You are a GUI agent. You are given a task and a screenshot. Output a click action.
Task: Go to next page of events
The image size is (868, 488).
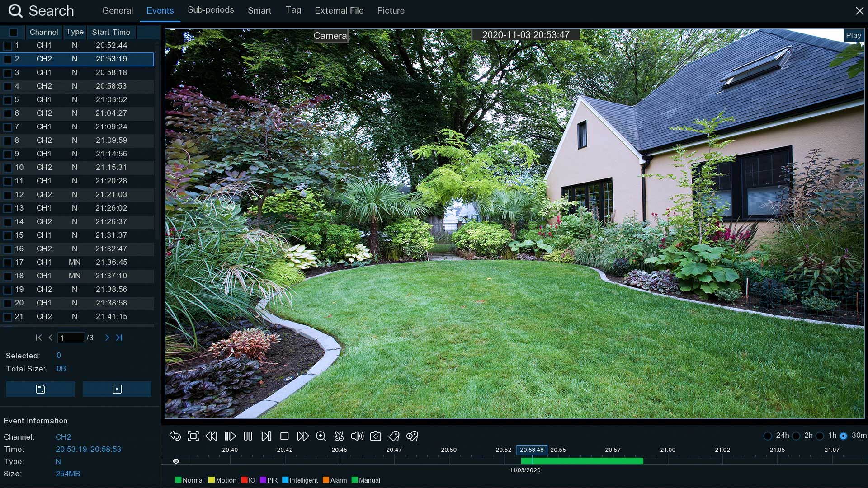107,338
